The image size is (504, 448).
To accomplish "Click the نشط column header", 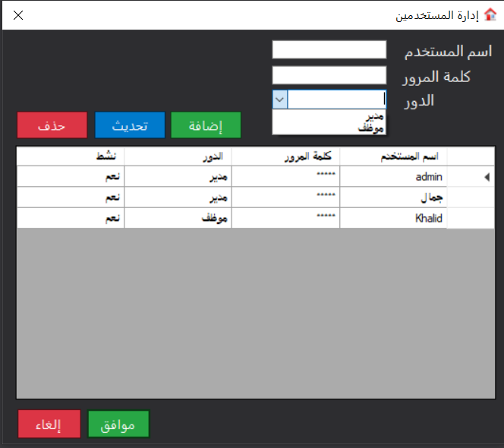I will coord(71,156).
